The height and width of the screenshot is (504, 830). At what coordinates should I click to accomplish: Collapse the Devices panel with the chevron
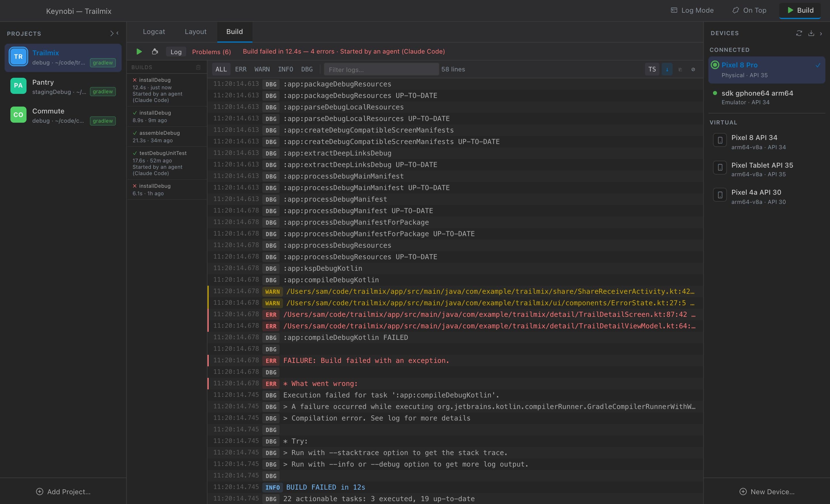(x=821, y=33)
